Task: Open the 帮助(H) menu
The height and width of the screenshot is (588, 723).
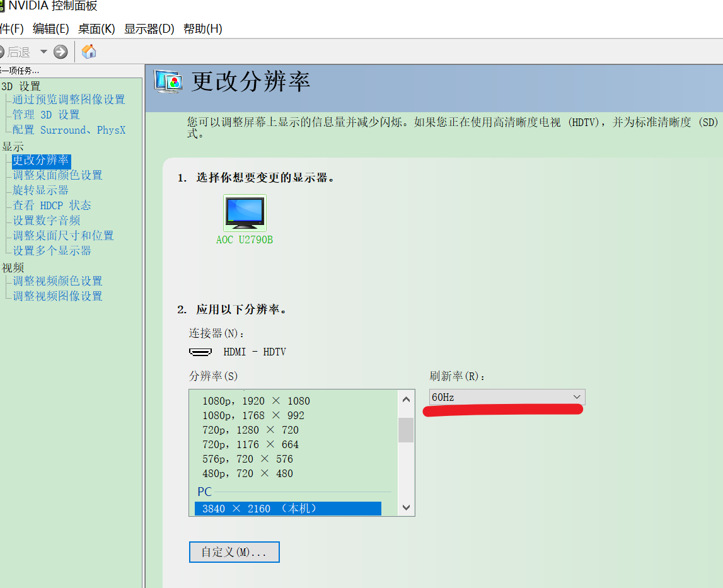Action: (202, 28)
